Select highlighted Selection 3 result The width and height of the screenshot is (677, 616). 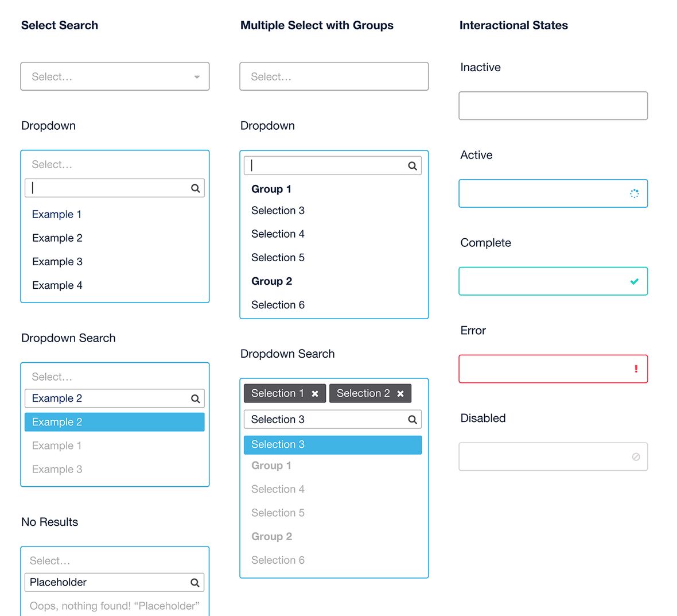pyautogui.click(x=332, y=445)
